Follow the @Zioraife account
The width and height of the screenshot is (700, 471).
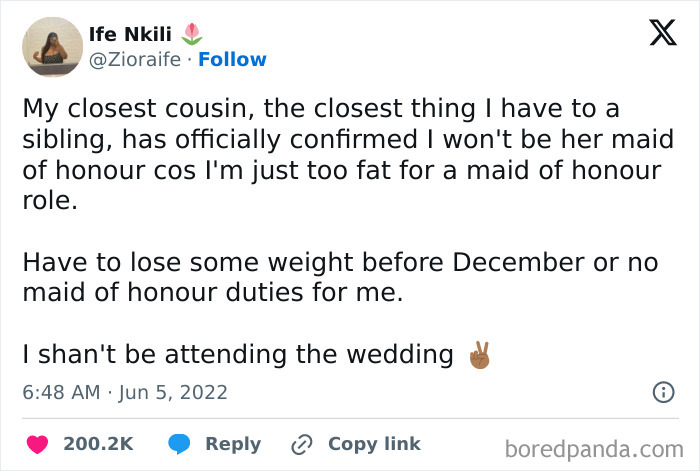coord(233,60)
